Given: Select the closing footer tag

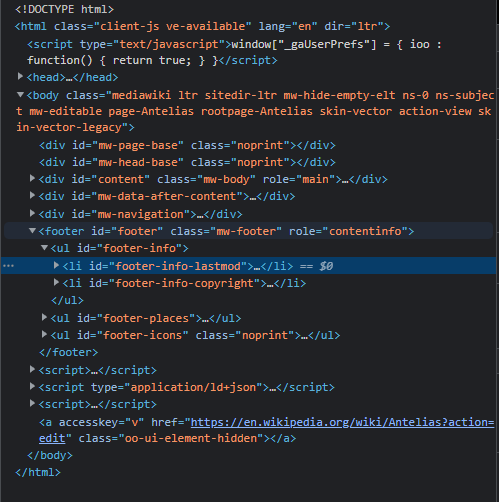Looking at the screenshot, I should click(x=69, y=352).
